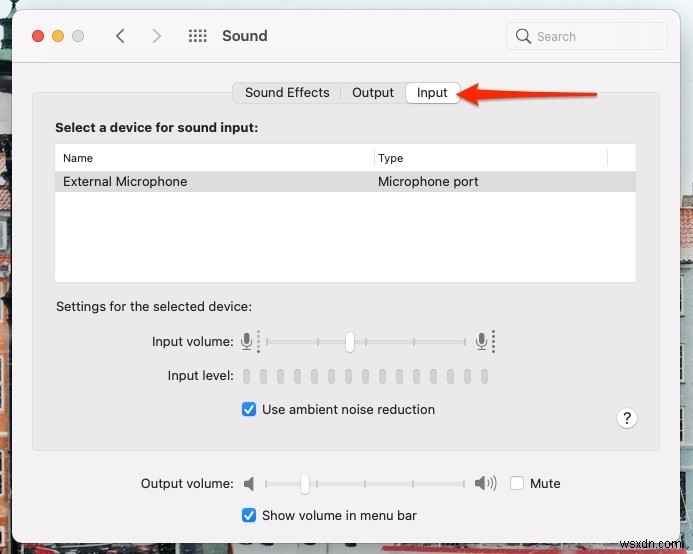Switch to the Output tab
The image size is (693, 554).
point(373,93)
